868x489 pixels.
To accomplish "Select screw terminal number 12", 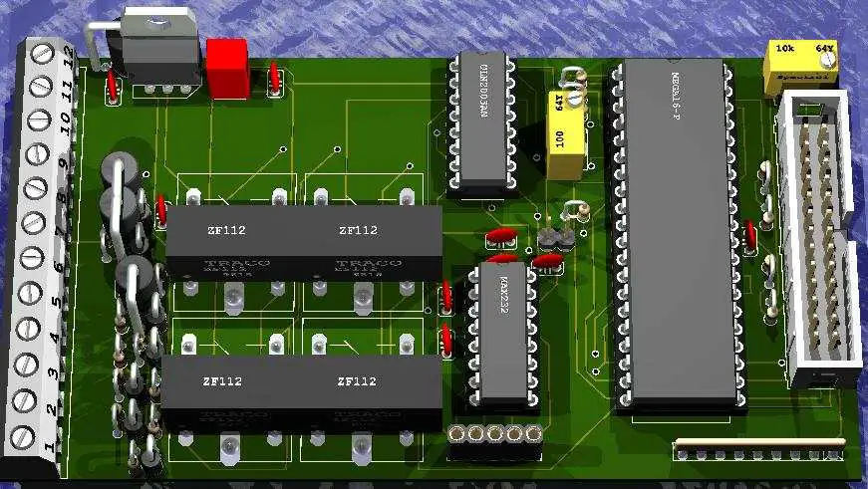I will click(x=40, y=56).
